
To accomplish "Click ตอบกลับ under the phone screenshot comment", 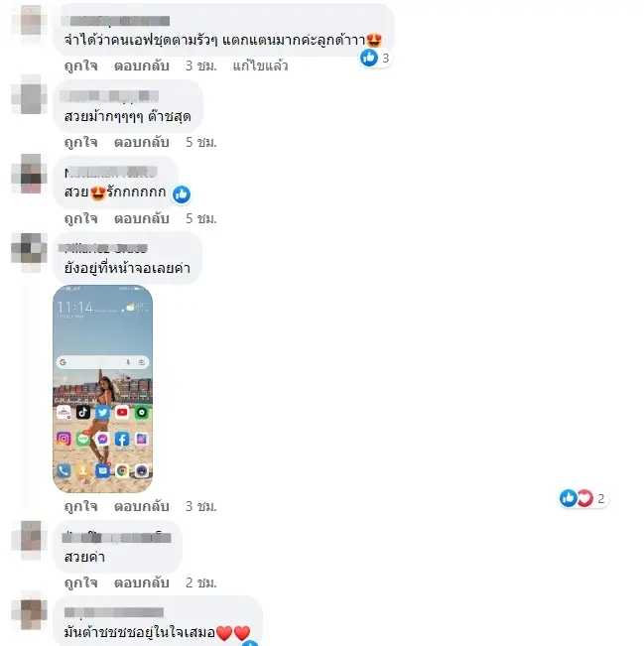I will (x=142, y=506).
